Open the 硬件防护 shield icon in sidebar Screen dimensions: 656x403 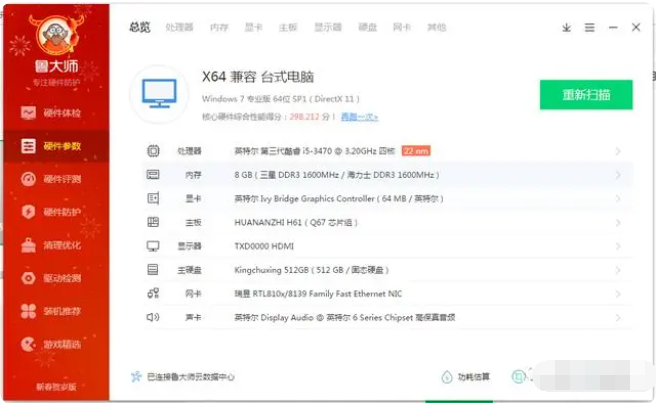tap(28, 212)
